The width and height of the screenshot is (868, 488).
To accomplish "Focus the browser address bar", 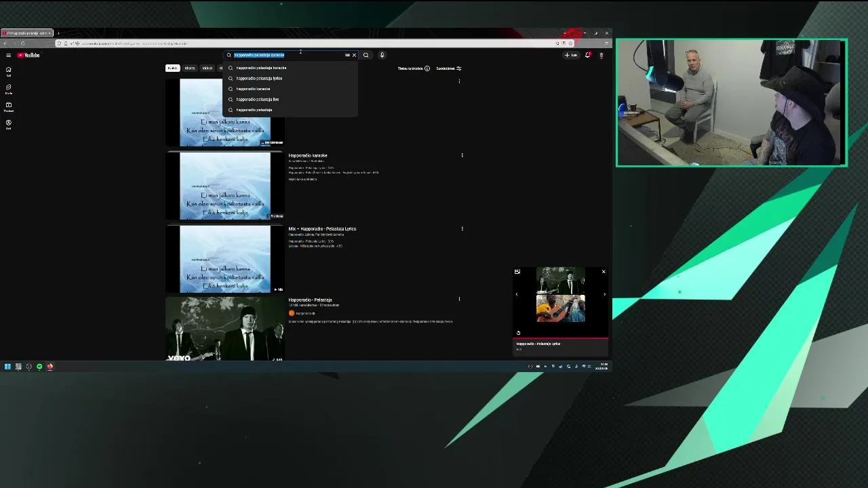I will point(313,43).
